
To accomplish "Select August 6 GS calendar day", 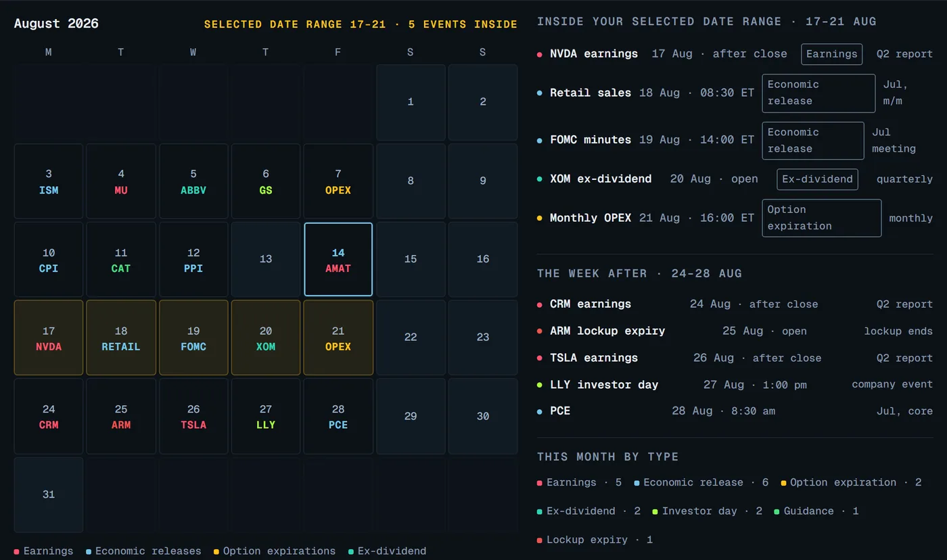I will pos(266,181).
